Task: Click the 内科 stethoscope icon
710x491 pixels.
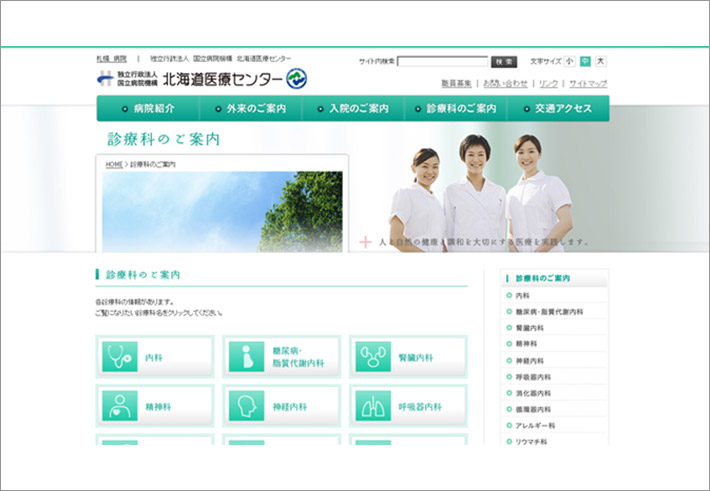Action: coord(119,357)
